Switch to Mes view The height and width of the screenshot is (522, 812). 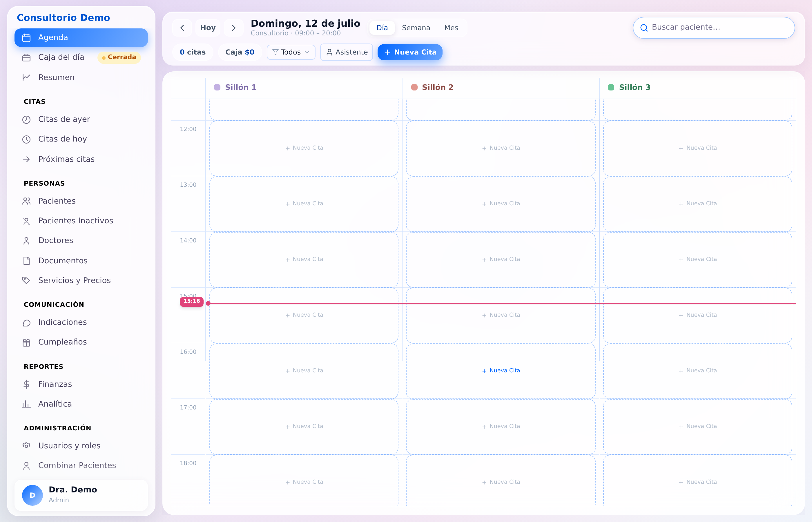click(451, 28)
